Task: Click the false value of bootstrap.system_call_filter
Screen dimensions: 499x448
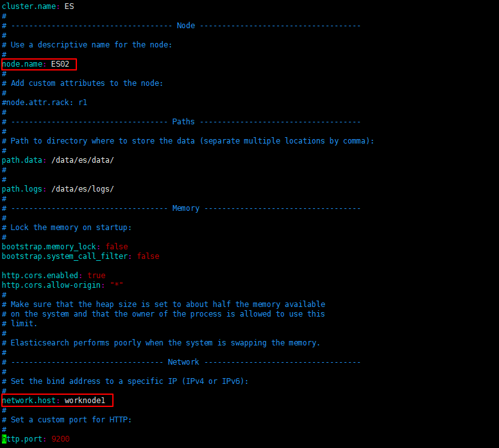Action: tap(148, 256)
